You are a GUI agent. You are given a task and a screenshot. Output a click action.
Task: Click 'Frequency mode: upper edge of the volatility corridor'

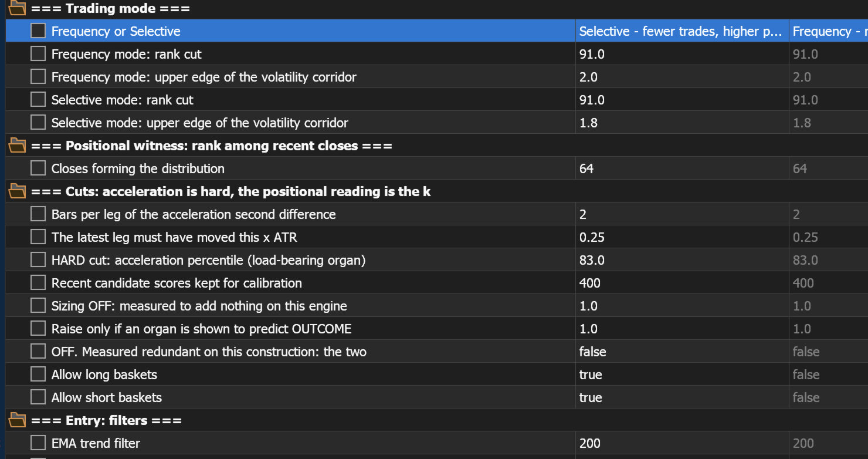coord(204,77)
